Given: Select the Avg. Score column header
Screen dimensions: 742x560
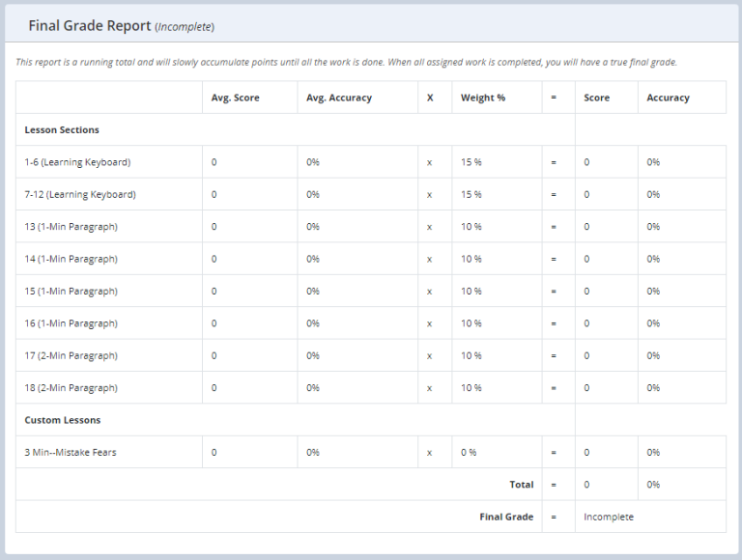Looking at the screenshot, I should [235, 98].
